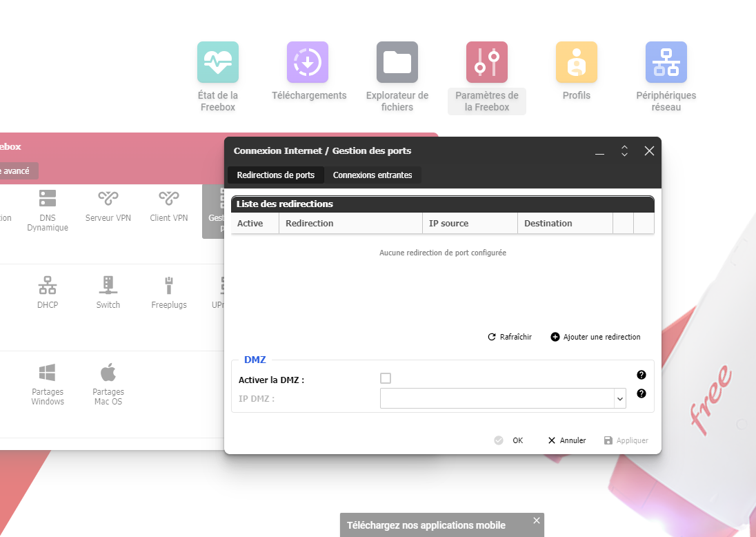Confirm with the OK button
The height and width of the screenshot is (537, 756).
tap(508, 440)
